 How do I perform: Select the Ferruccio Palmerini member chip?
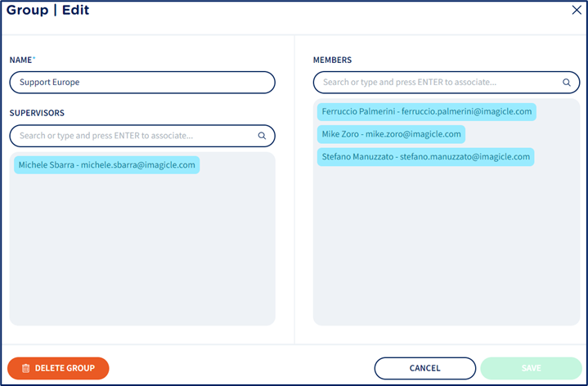coord(426,111)
